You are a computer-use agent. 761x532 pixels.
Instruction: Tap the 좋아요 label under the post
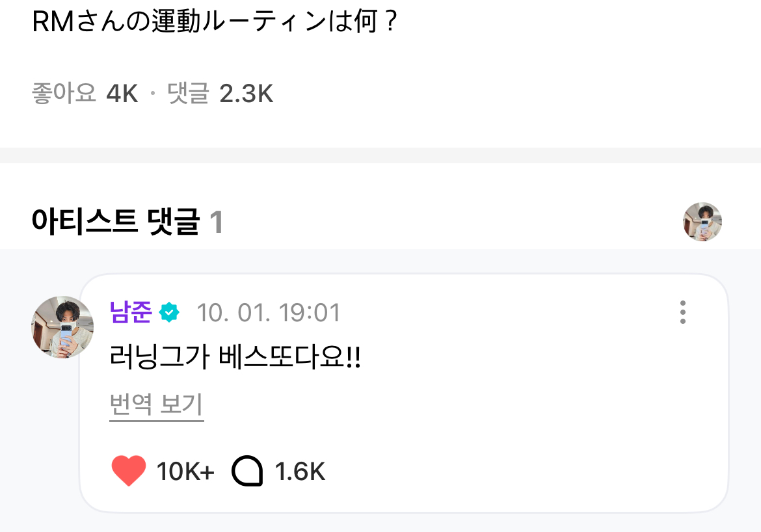click(x=64, y=94)
